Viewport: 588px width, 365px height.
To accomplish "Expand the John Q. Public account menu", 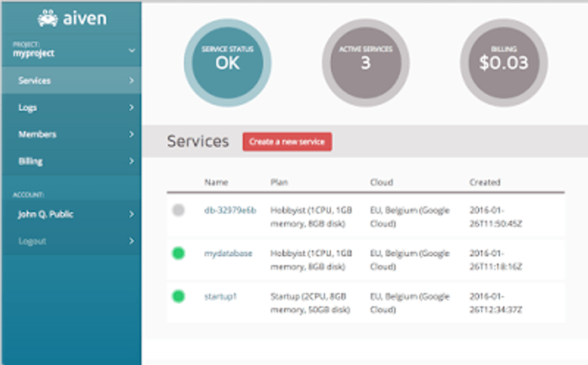I will pos(71,214).
